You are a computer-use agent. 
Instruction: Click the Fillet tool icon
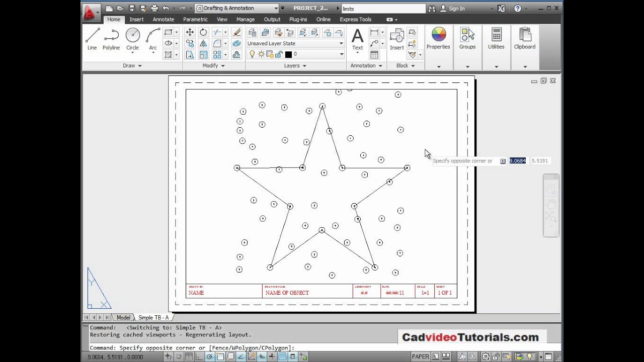click(x=217, y=44)
